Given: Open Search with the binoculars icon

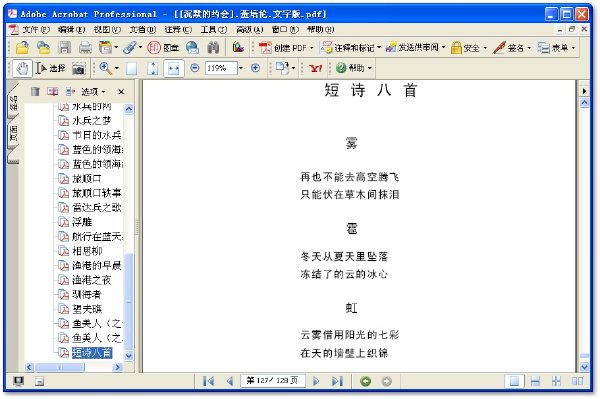Looking at the screenshot, I should coord(214,47).
